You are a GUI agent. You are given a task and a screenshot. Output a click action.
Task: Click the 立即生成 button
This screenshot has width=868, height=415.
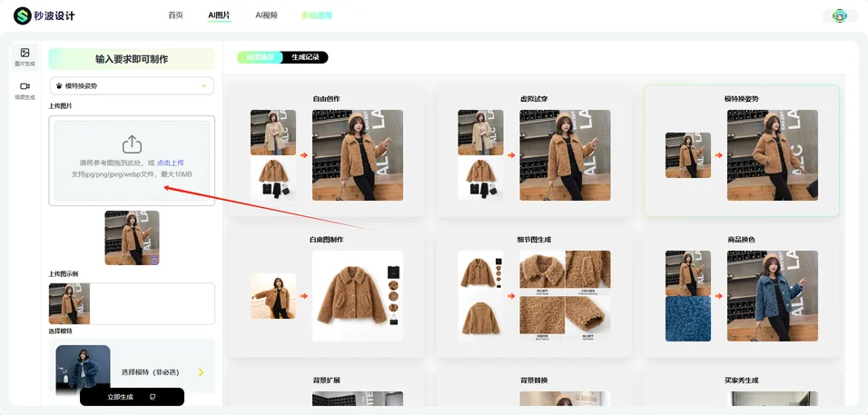(132, 397)
